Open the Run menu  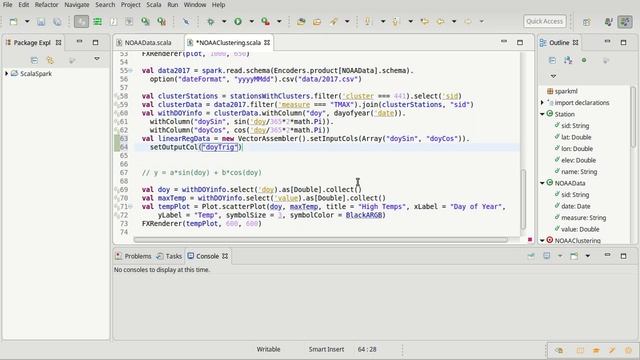click(x=173, y=5)
